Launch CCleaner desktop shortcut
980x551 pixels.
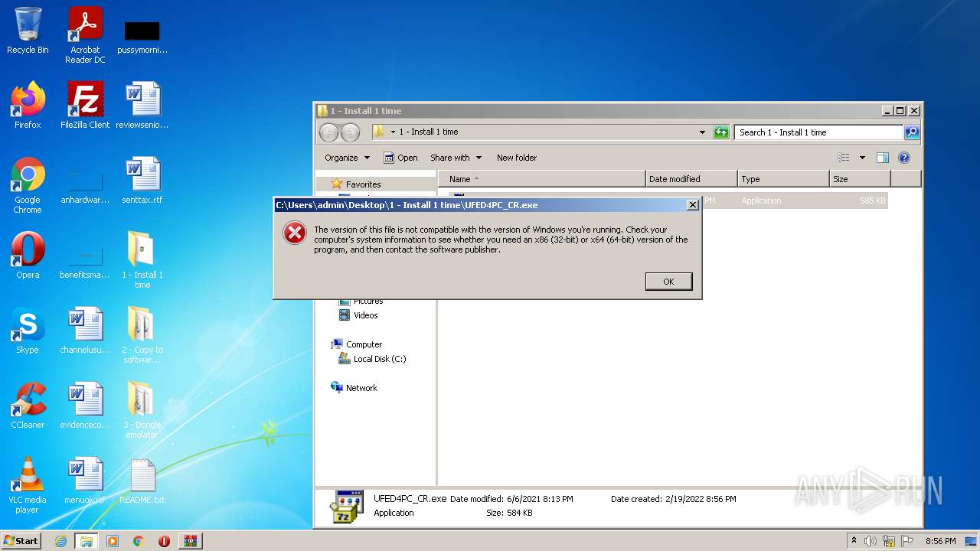28,406
